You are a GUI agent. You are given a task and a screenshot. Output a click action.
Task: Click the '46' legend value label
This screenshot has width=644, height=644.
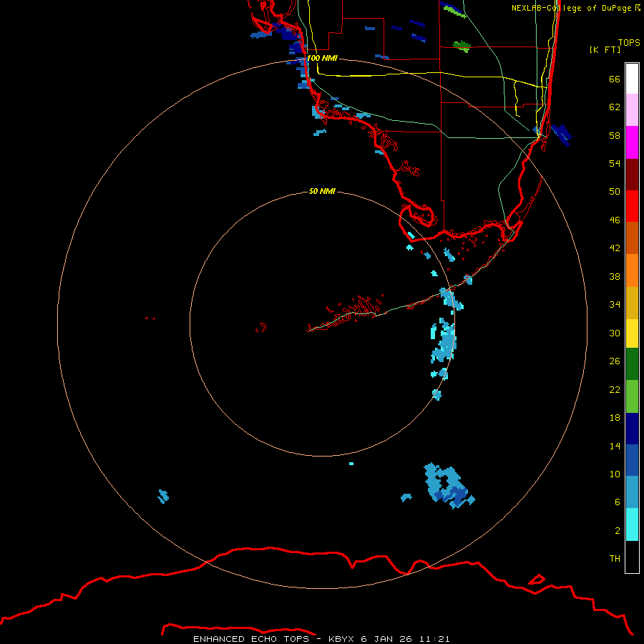[615, 220]
